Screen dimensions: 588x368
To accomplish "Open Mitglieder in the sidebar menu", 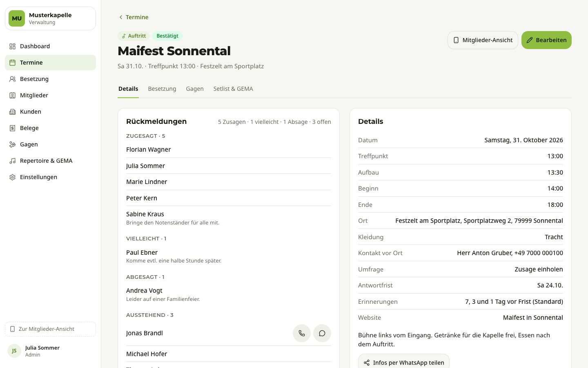I will coord(50,95).
